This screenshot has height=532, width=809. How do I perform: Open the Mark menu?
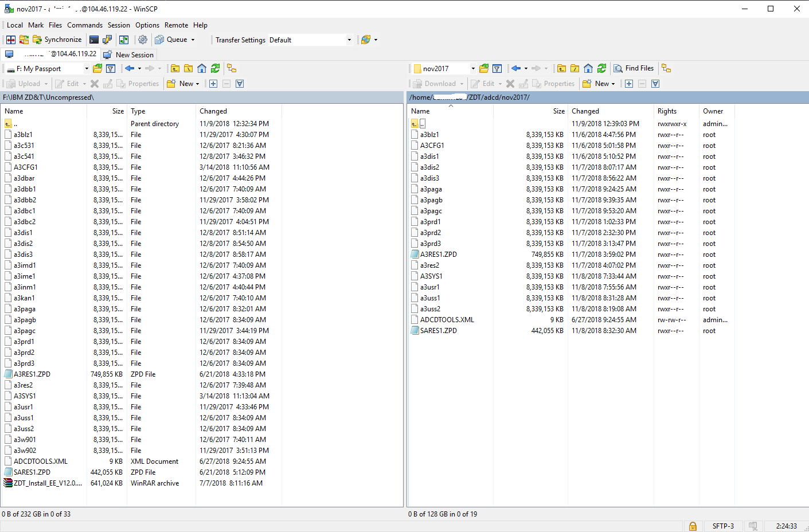point(36,25)
